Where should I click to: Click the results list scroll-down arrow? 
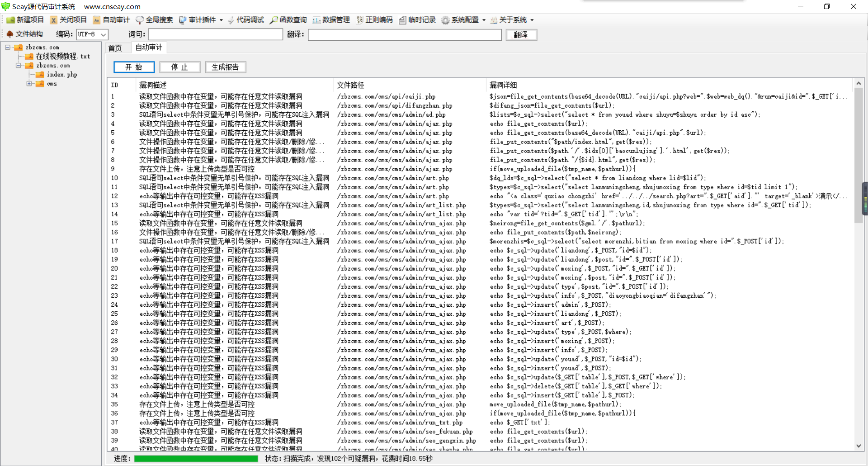[x=859, y=446]
